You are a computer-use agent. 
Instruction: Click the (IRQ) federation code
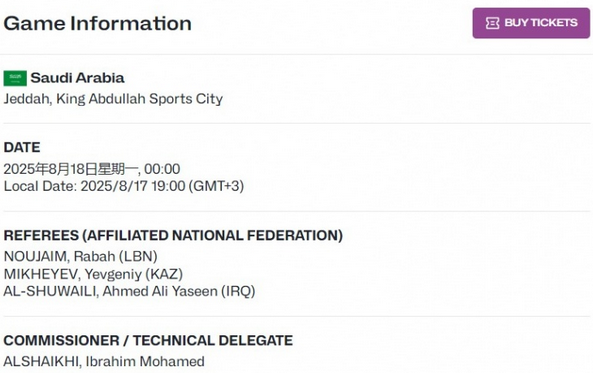point(238,291)
